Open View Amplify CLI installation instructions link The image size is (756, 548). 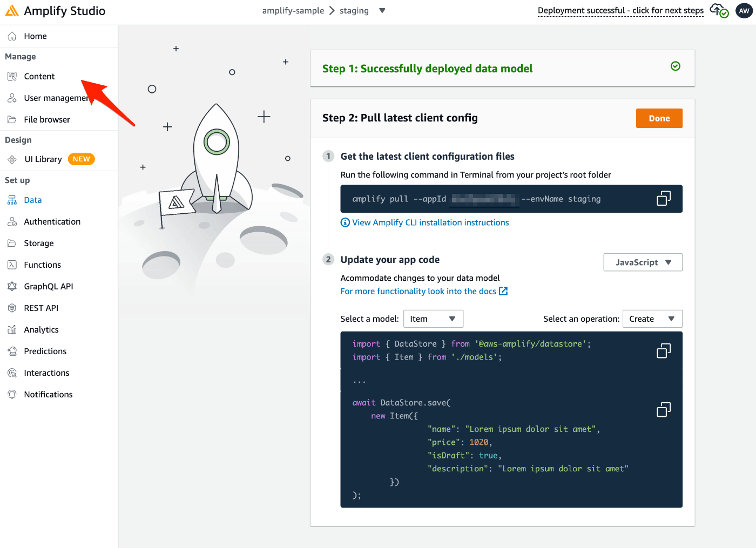[x=430, y=222]
